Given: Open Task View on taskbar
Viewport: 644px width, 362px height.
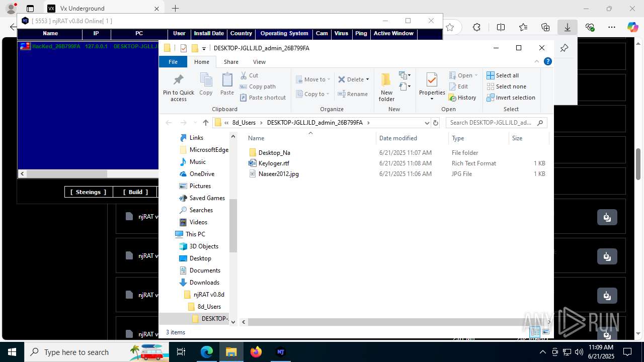Looking at the screenshot, I should click(x=181, y=352).
